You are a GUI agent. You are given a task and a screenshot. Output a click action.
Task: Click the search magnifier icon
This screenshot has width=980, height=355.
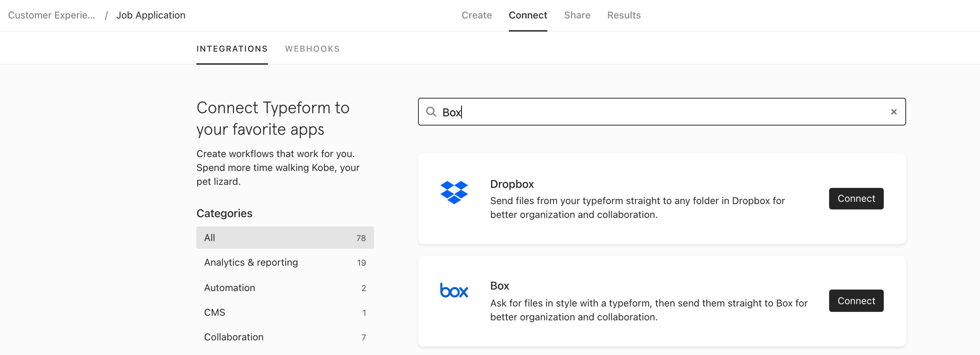(431, 111)
